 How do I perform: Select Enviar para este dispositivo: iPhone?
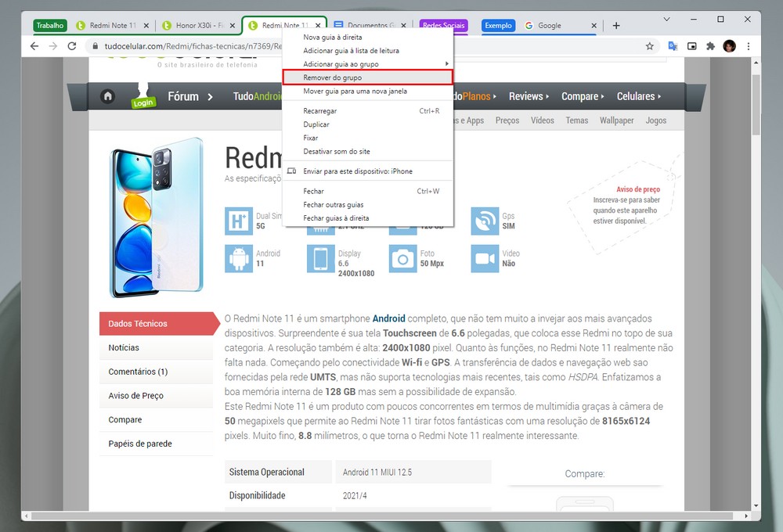pos(367,171)
